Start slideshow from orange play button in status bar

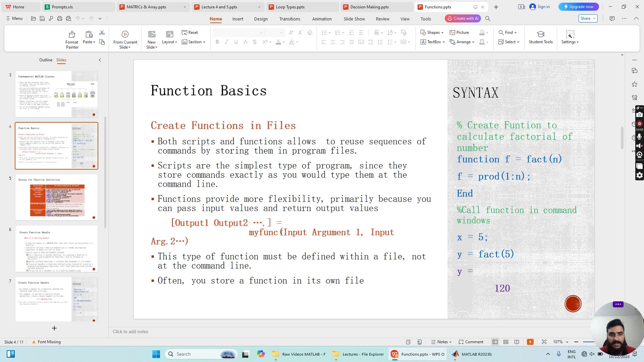(530, 342)
